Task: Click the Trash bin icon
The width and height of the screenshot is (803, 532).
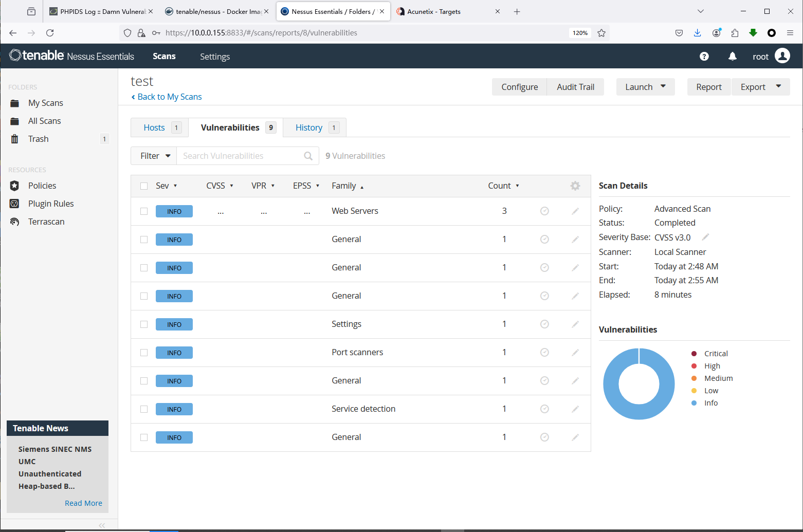Action: tap(15, 139)
